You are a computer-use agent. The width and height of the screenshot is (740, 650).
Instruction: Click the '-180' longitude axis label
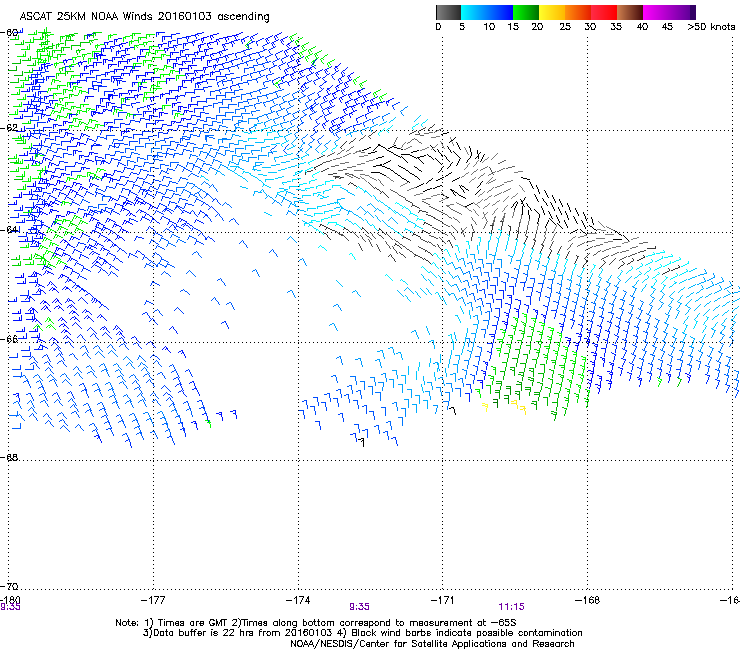(10, 599)
